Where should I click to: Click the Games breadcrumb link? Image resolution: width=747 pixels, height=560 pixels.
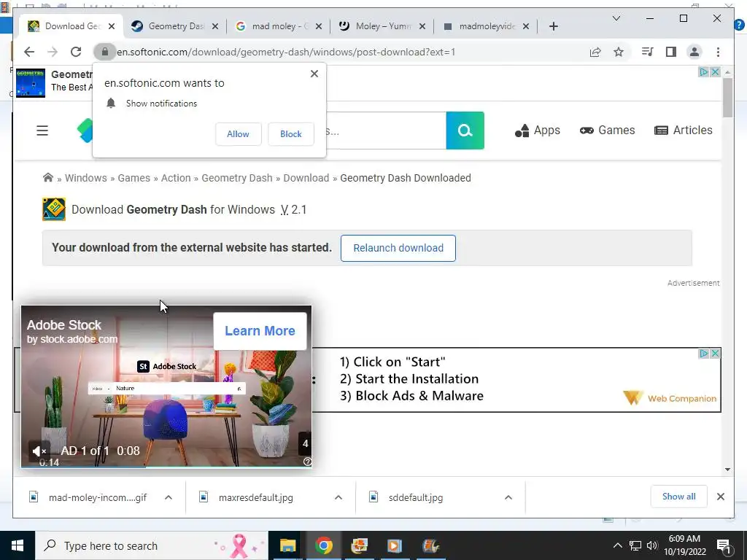134,178
